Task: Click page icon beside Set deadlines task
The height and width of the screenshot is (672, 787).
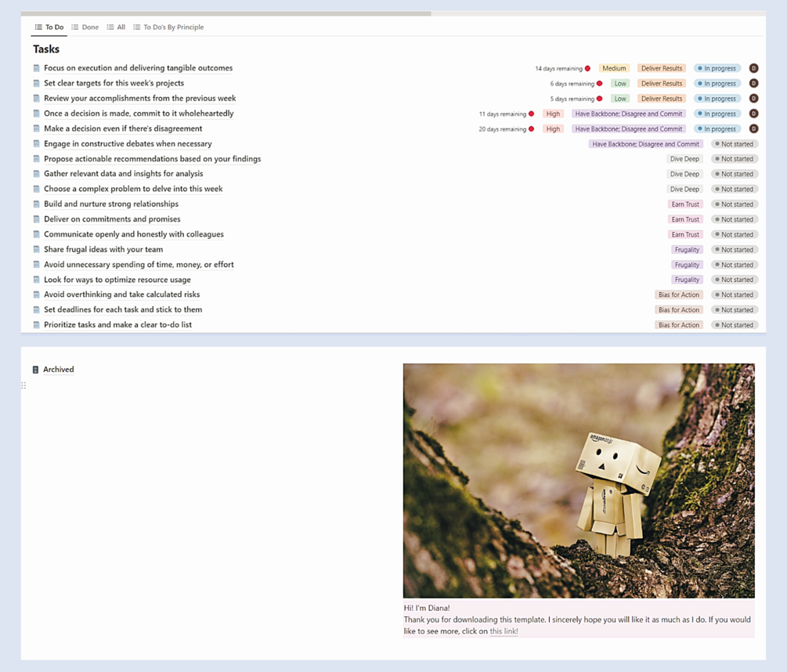Action: tap(37, 309)
